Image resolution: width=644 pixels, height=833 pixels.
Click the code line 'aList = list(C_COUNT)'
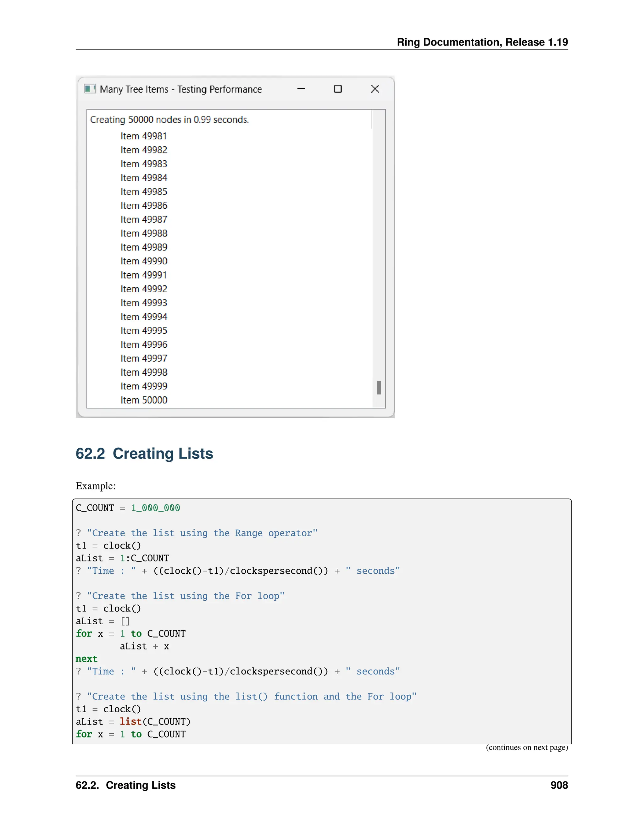pos(133,722)
